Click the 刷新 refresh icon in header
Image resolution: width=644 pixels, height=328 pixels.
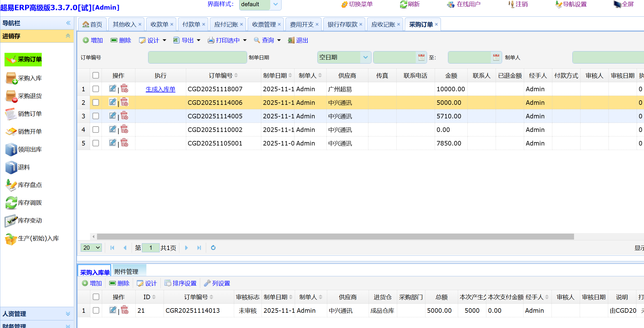coord(403,4)
